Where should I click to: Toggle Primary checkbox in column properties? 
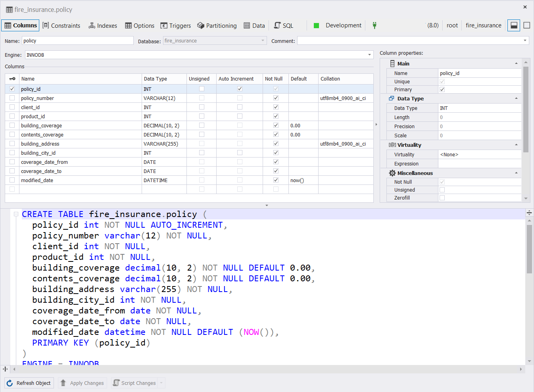442,90
